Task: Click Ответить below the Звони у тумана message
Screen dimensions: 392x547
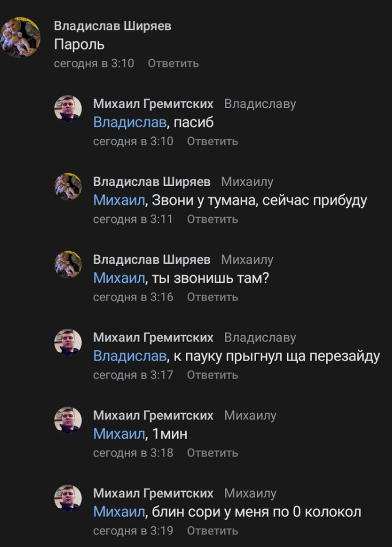Action: [x=212, y=219]
